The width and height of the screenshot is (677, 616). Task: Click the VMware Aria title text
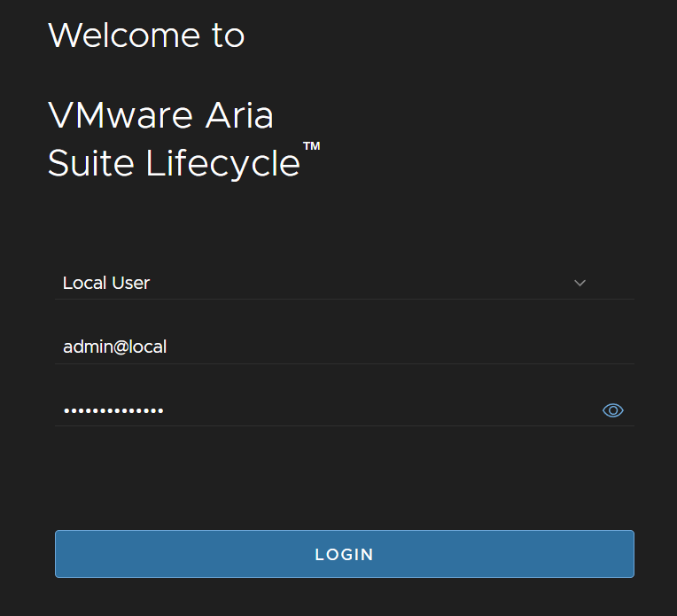click(x=160, y=115)
